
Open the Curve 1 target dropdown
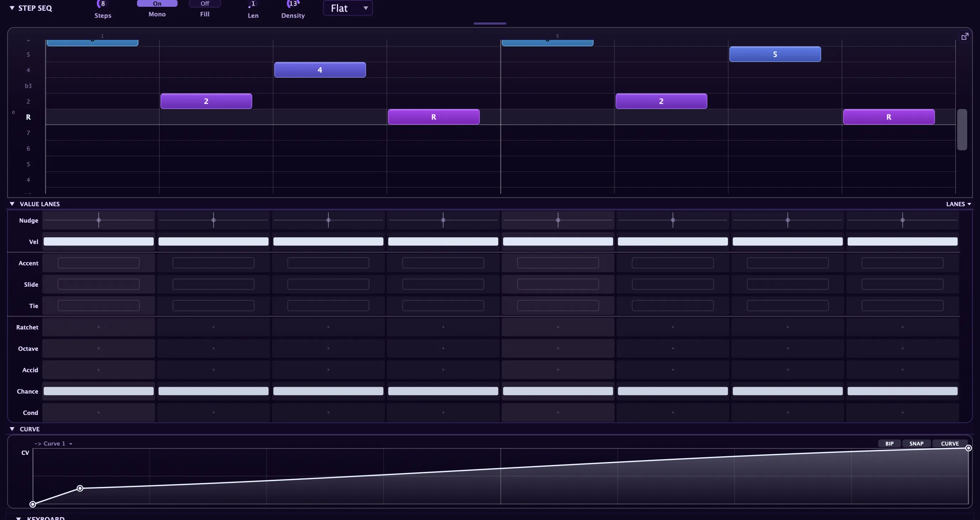53,444
